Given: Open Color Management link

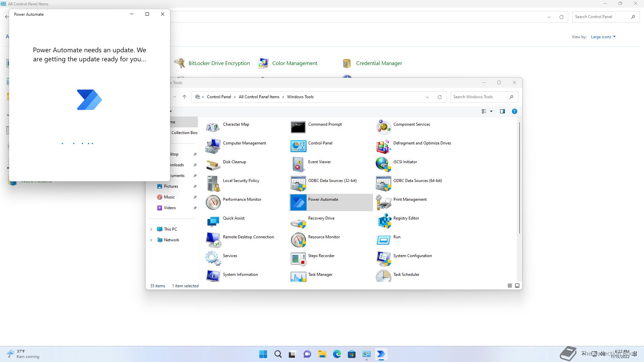Looking at the screenshot, I should [295, 63].
